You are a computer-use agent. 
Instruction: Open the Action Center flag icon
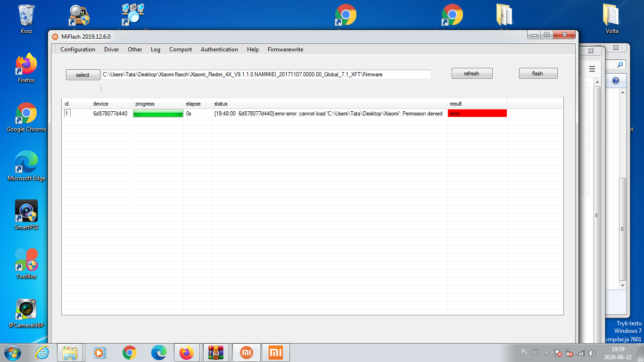point(558,353)
